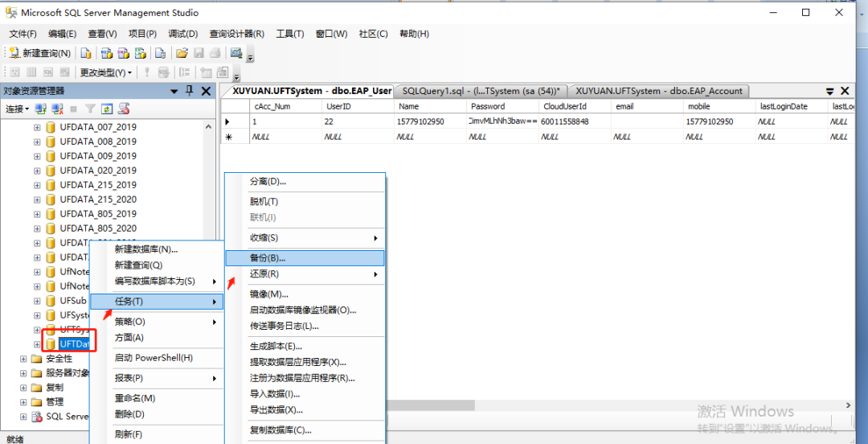868x444 pixels.
Task: Select the UFDATA_215_2020 database in tree
Action: (98, 199)
